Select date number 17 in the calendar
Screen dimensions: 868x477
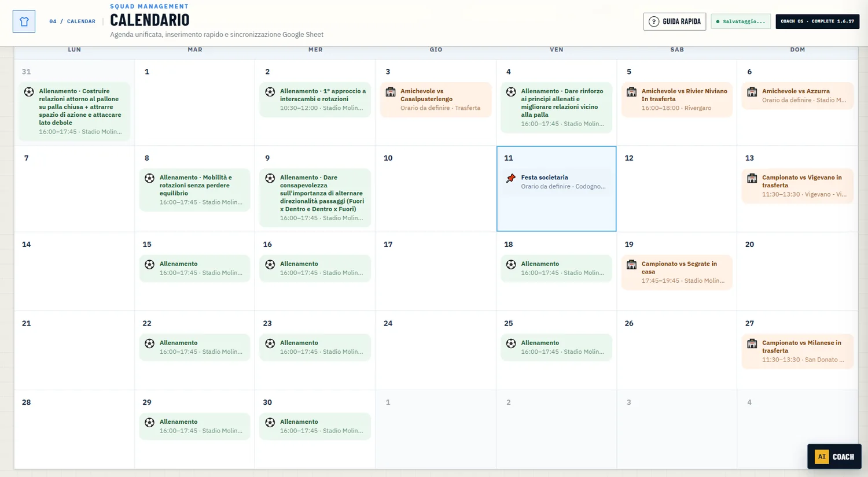pos(388,244)
